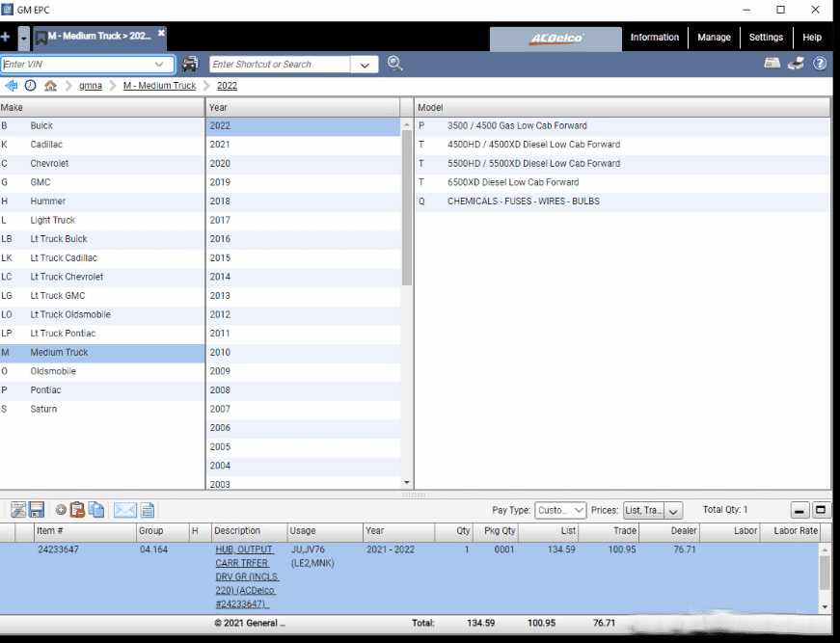Open the Manage menu
840x643 pixels.
(714, 38)
